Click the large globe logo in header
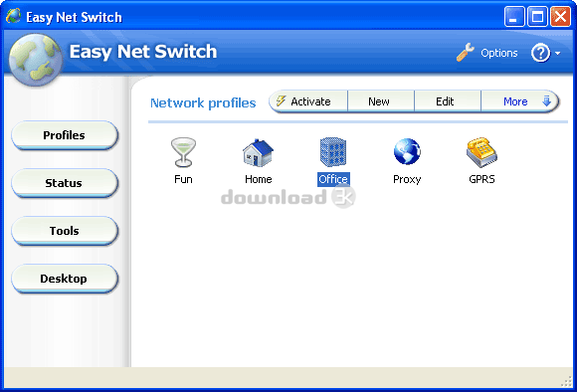577x392 pixels. pyautogui.click(x=36, y=60)
